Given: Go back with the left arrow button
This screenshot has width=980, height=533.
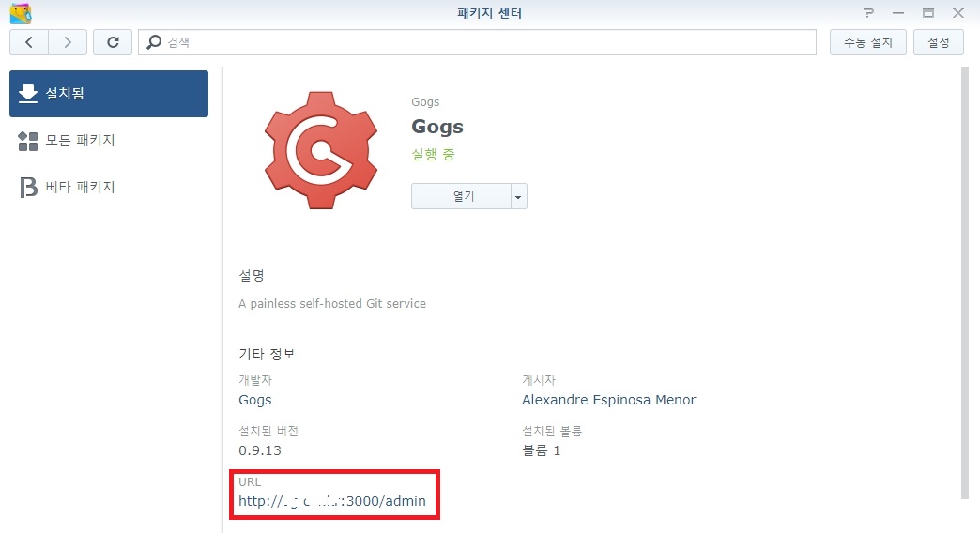Looking at the screenshot, I should pos(29,42).
